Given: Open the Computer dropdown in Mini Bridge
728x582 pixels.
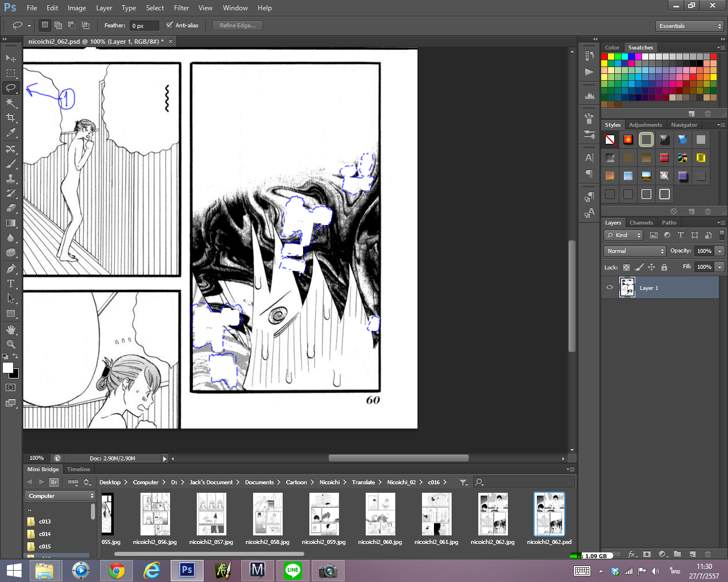Looking at the screenshot, I should tap(60, 496).
